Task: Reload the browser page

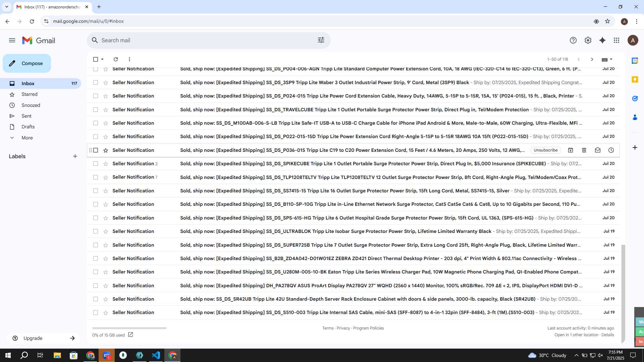Action: pyautogui.click(x=32, y=21)
